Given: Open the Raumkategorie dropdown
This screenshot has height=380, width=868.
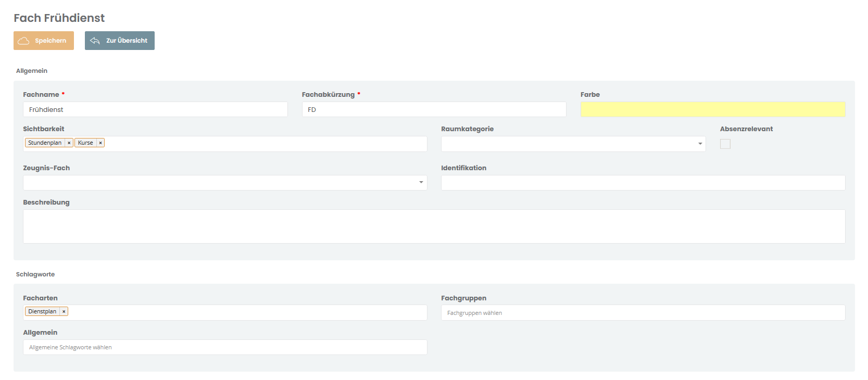Looking at the screenshot, I should pos(573,144).
